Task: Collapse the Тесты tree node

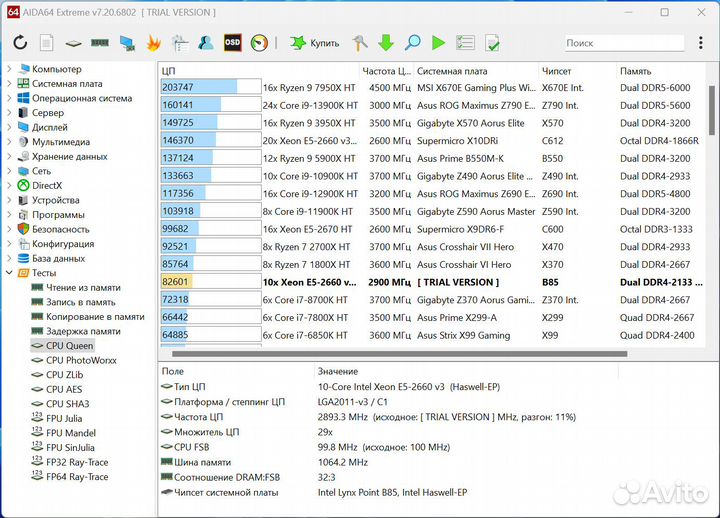Action: (10, 273)
